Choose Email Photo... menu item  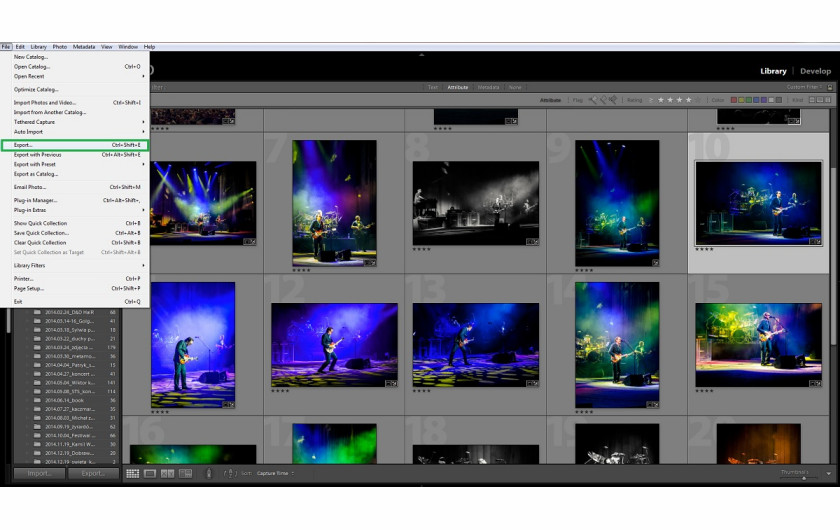[74, 188]
